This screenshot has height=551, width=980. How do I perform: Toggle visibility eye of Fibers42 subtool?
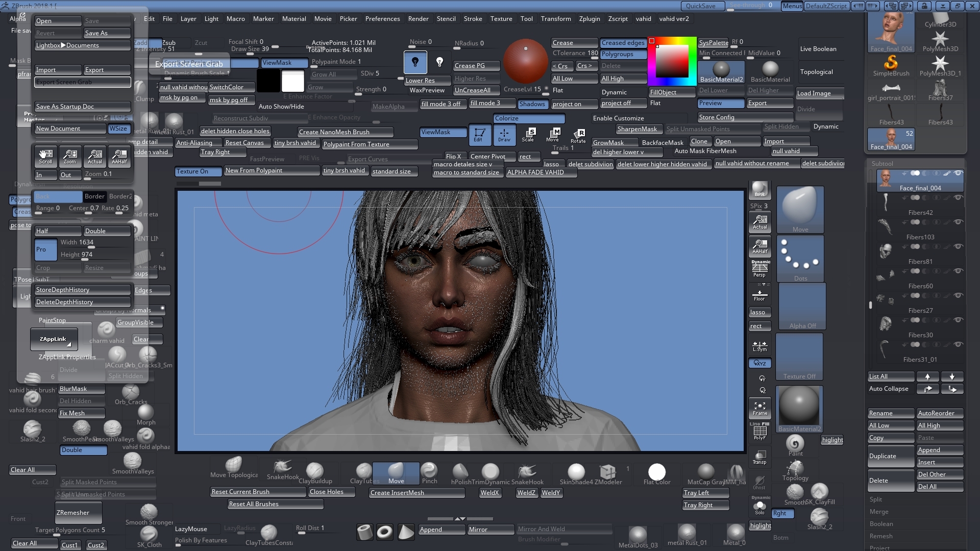[958, 197]
